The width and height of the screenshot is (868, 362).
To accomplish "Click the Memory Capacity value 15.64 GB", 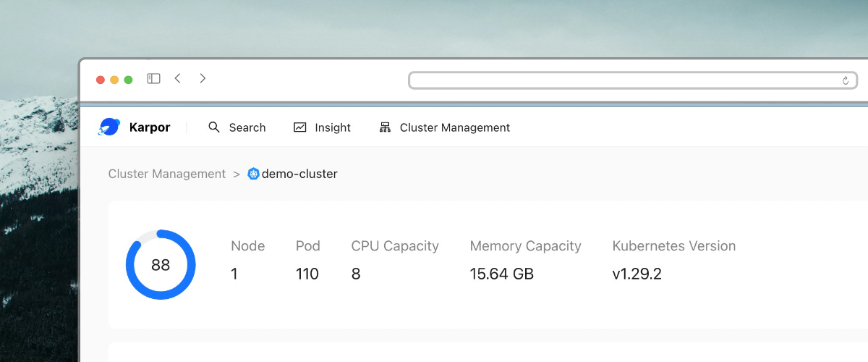I will (502, 274).
